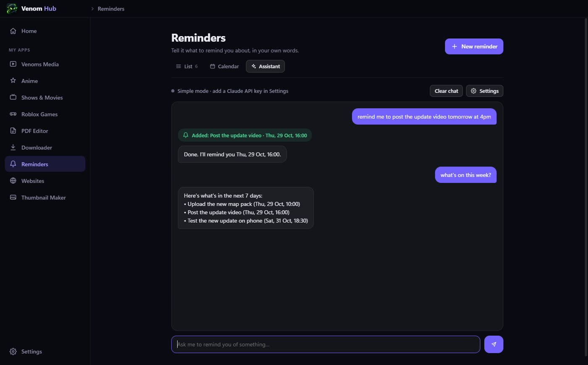
Task: Click the plus icon on New reminder
Action: coord(454,47)
